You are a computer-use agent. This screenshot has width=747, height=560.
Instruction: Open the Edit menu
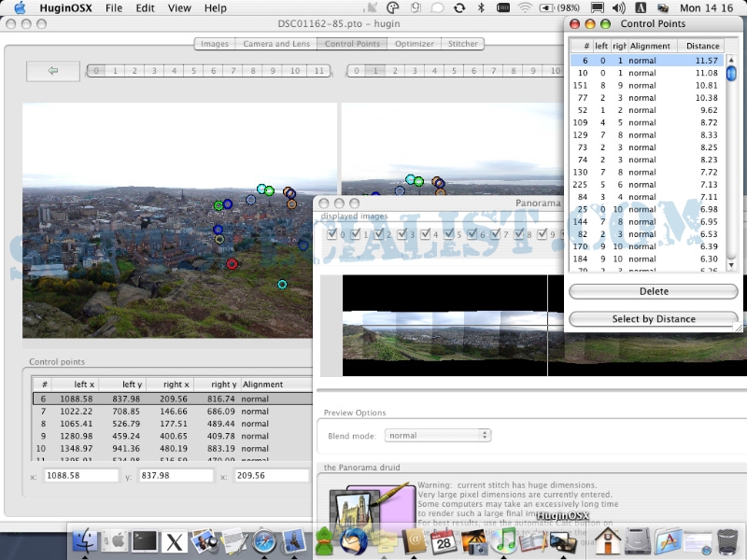pos(145,8)
